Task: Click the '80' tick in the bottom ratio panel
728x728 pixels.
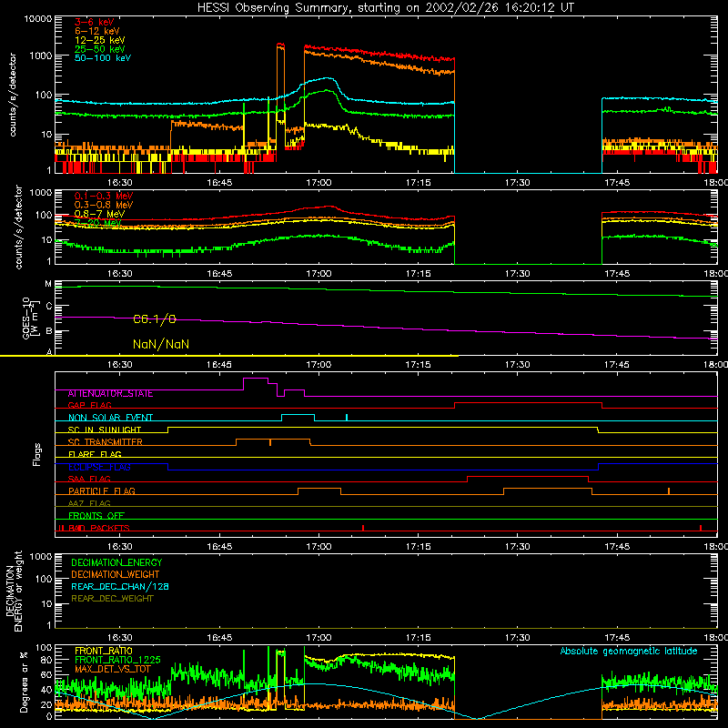Action: (46, 660)
